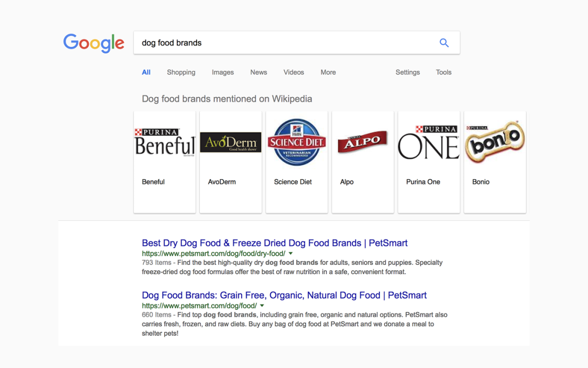Open Dog Food Brands Grain Free PetSmart result
The width and height of the screenshot is (588, 368).
coord(284,295)
